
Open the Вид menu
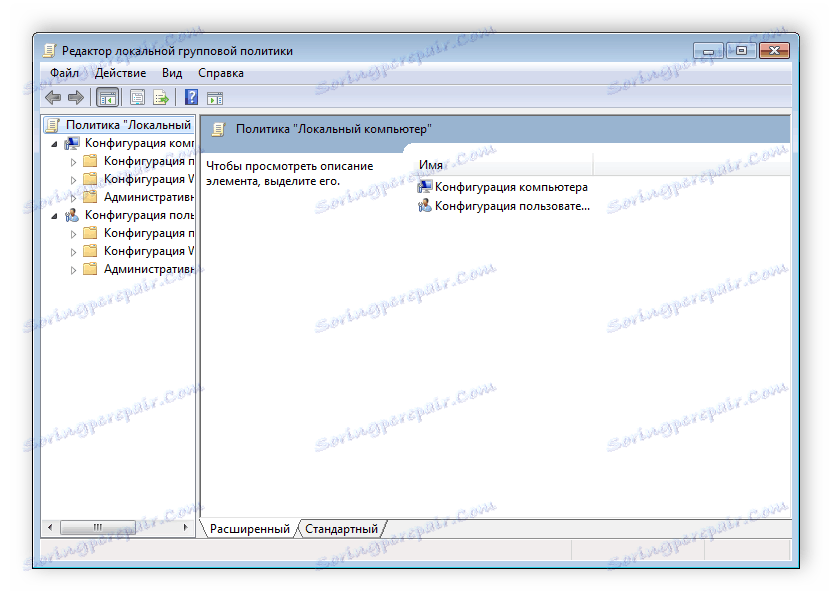171,72
